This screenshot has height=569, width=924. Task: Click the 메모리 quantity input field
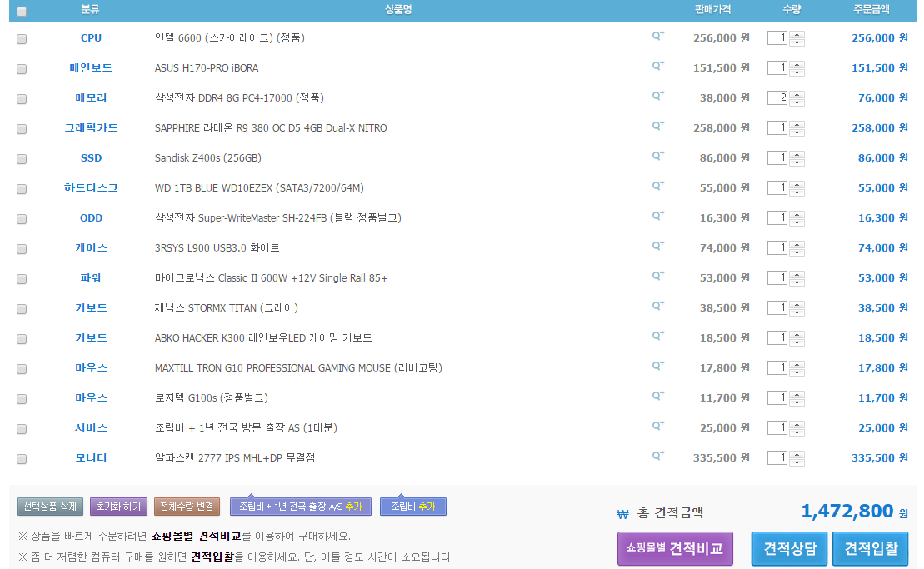coord(777,97)
